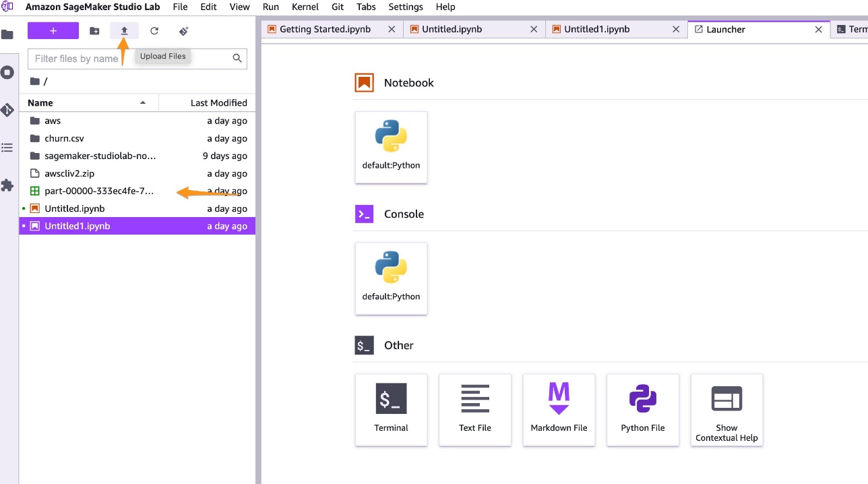868x484 pixels.
Task: Open the Help menu
Action: [445, 7]
